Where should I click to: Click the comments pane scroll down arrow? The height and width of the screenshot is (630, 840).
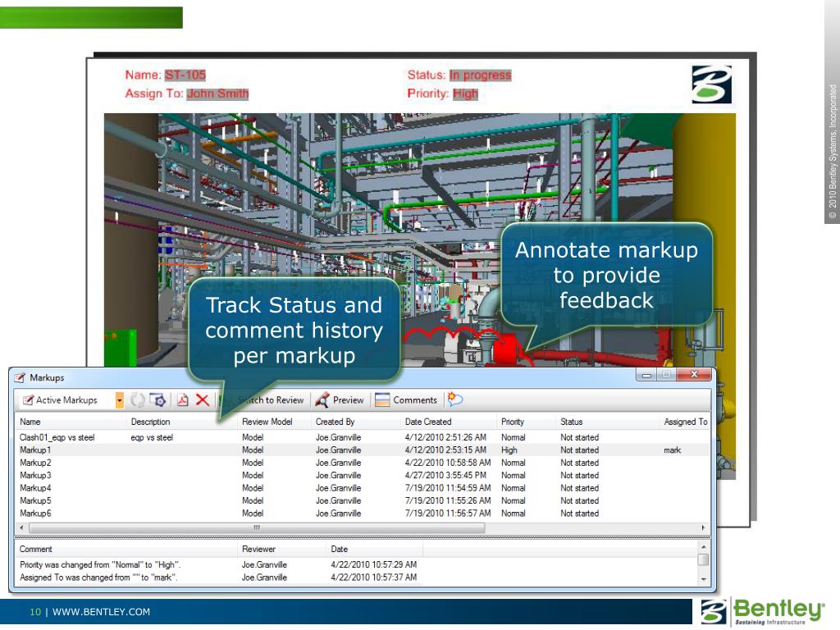tap(703, 580)
